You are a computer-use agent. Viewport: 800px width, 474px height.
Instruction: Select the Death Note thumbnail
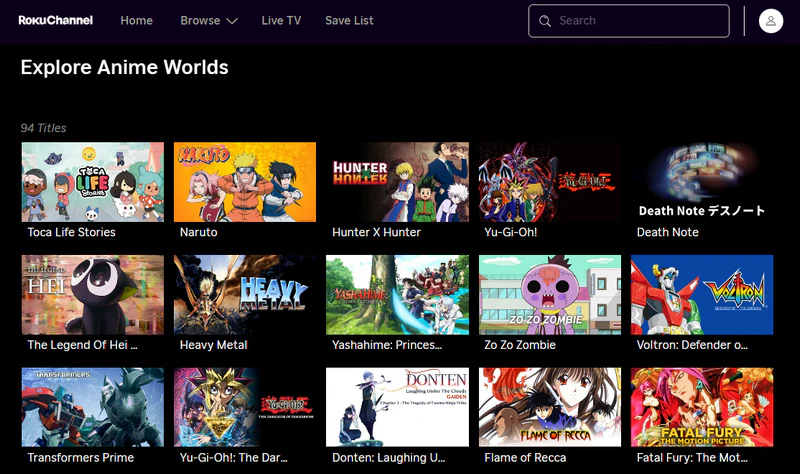702,182
